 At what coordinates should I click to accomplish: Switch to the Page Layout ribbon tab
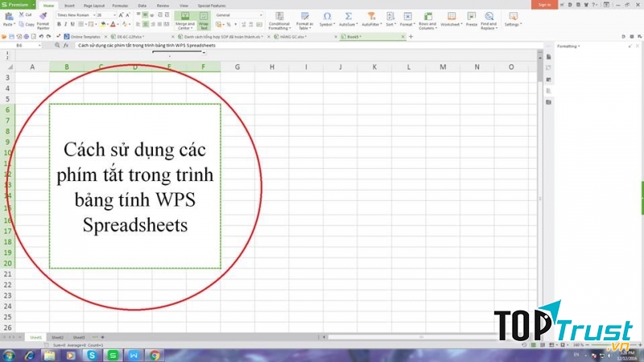coord(94,6)
